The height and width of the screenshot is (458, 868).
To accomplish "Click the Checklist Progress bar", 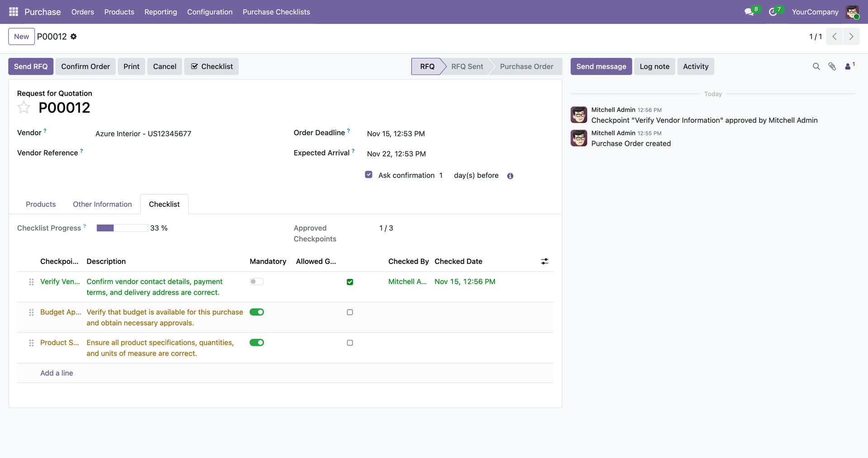I will click(122, 228).
